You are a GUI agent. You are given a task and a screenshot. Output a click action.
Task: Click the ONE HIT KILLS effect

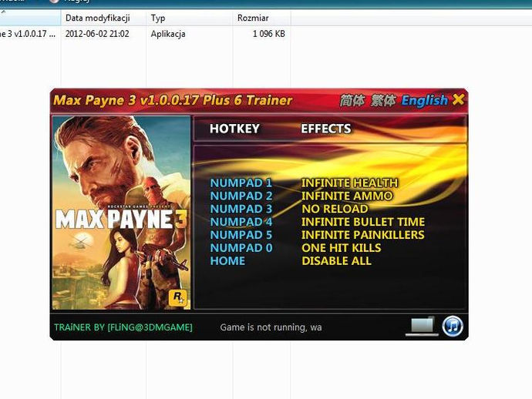click(342, 248)
